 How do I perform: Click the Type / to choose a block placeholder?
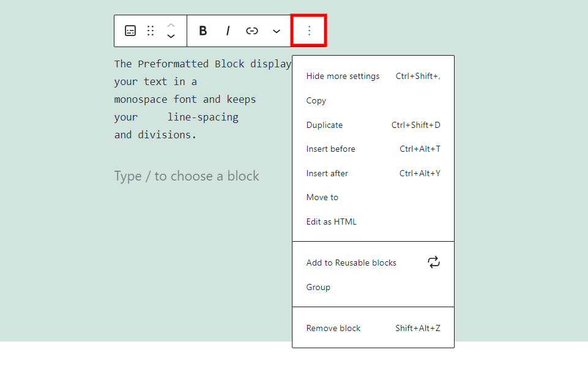click(187, 176)
